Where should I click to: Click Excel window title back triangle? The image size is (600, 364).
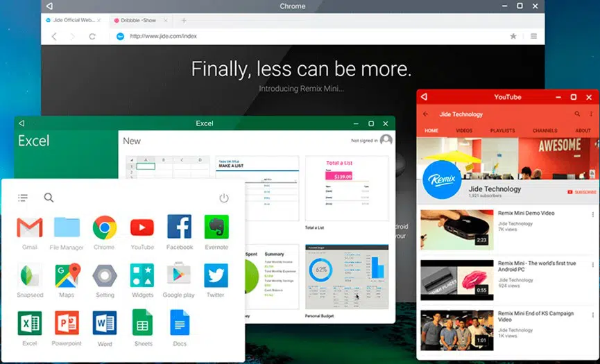[22, 123]
